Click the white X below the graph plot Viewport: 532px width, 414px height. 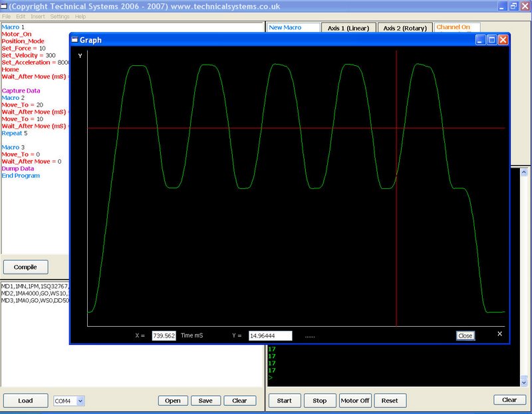499,333
